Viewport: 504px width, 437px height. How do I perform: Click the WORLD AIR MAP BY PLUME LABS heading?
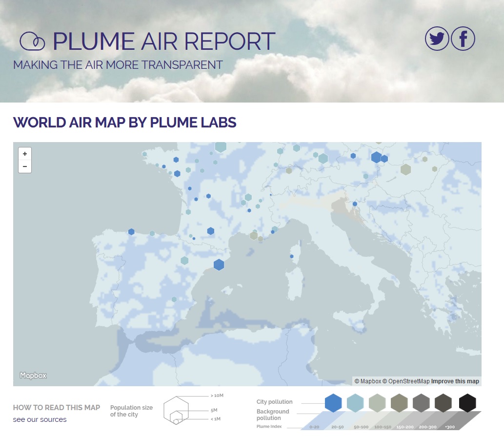pyautogui.click(x=125, y=123)
